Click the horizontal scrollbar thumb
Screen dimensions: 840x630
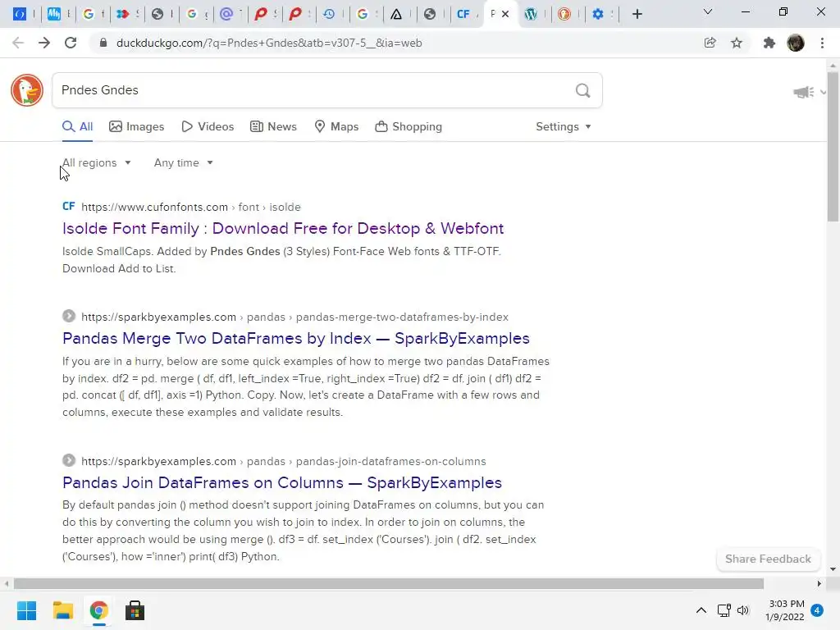[388, 583]
